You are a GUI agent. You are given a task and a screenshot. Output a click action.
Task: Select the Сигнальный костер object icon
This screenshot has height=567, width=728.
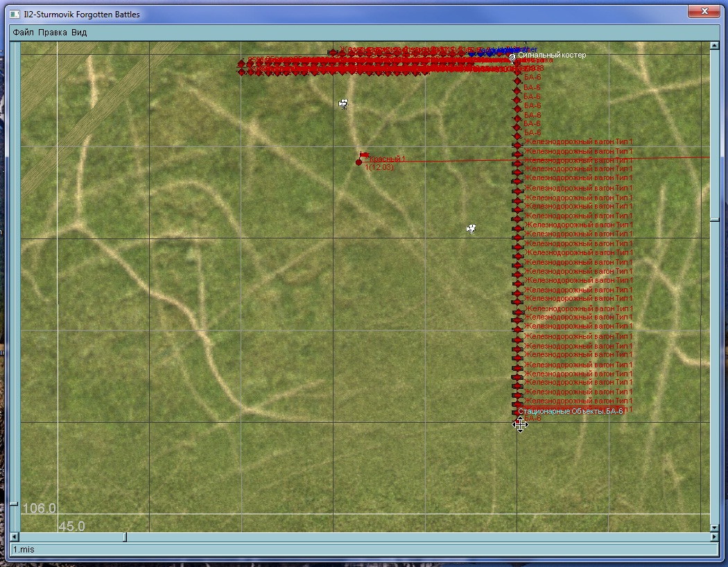point(512,58)
